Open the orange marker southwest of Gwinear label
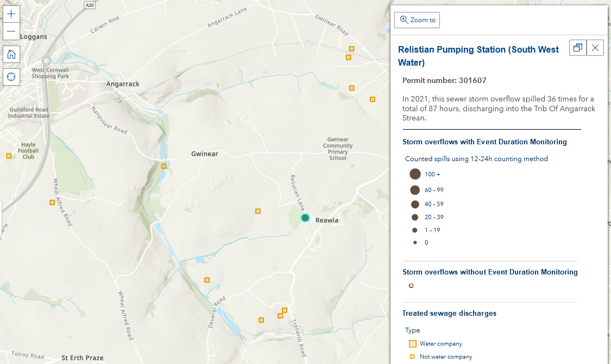Viewport: 611px width, 364px height. pos(163,165)
